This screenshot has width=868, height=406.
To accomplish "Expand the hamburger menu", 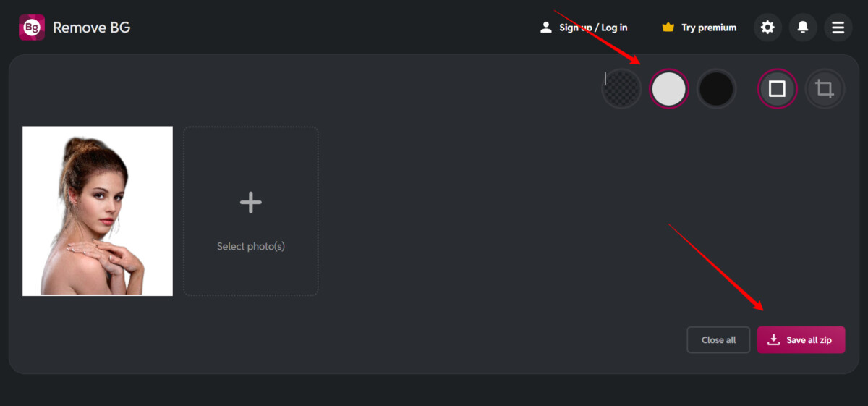I will point(838,28).
